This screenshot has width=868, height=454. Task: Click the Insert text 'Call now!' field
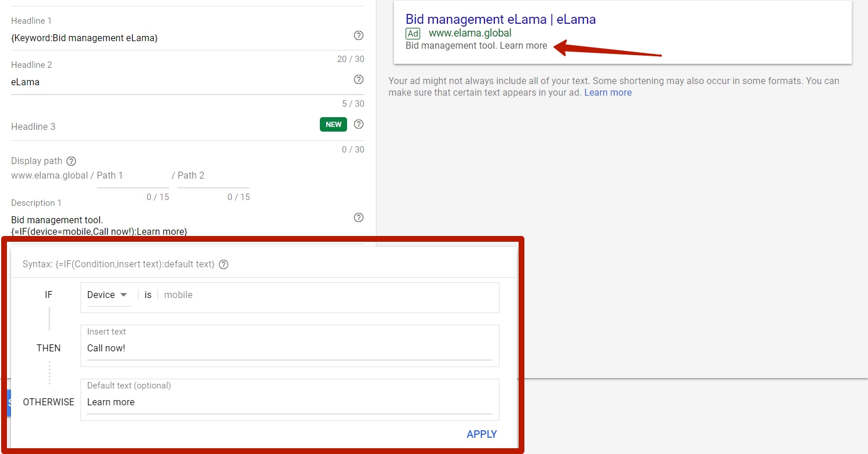[x=290, y=348]
